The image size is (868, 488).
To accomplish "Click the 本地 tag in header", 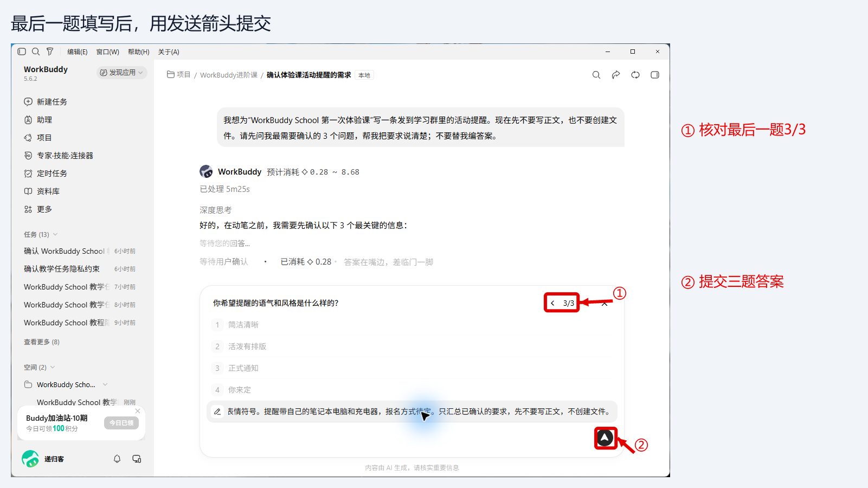I will tap(364, 75).
